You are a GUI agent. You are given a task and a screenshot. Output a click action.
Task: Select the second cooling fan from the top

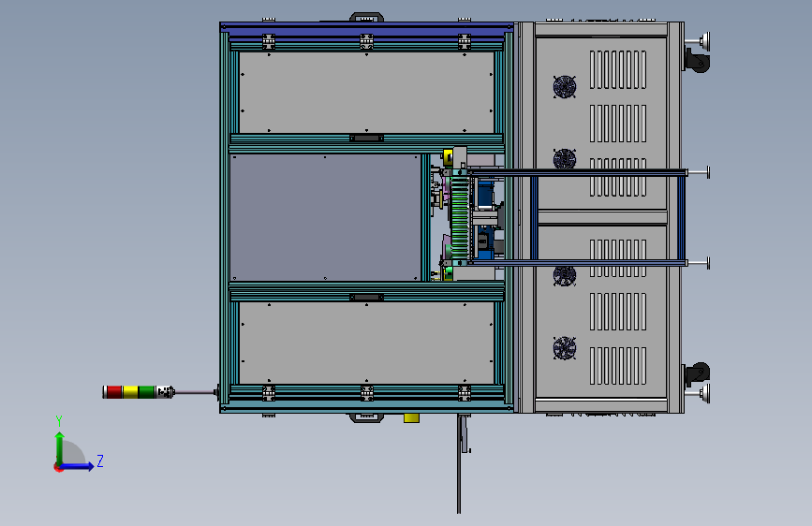coord(565,158)
